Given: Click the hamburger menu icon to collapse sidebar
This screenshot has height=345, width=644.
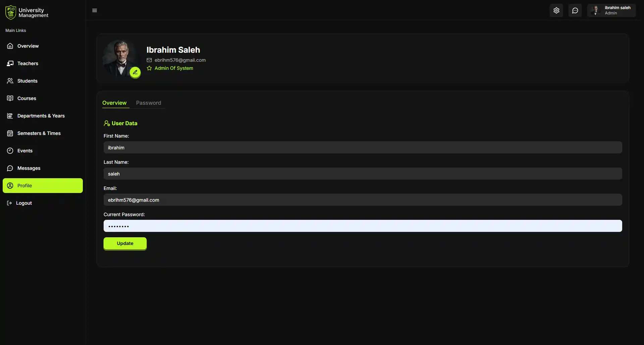Looking at the screenshot, I should click(x=95, y=10).
